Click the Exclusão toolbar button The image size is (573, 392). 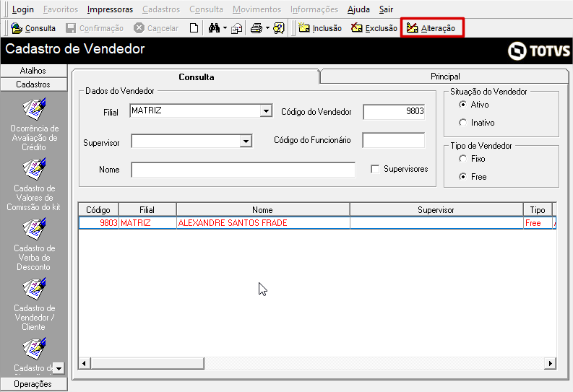(374, 28)
